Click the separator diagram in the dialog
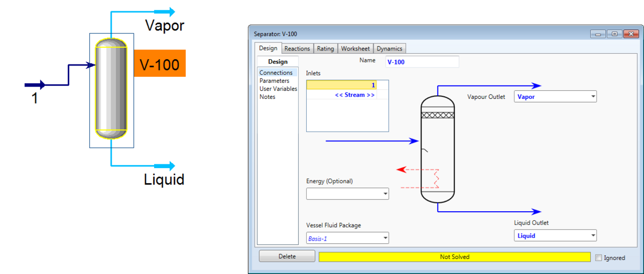The height and width of the screenshot is (274, 644). click(x=437, y=150)
